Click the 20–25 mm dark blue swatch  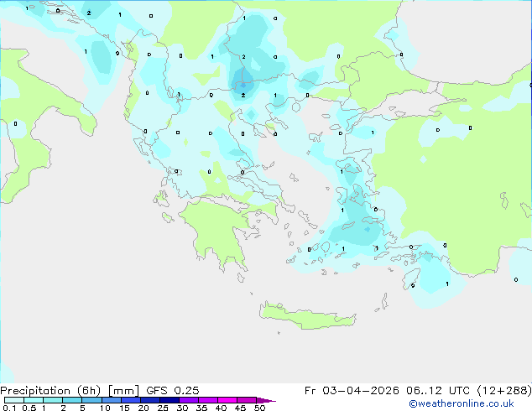click(x=149, y=400)
